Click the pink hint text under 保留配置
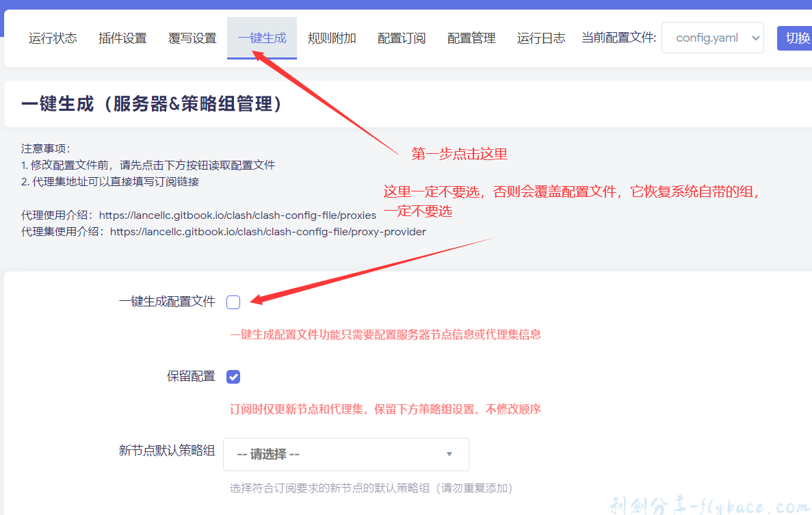 (x=385, y=410)
